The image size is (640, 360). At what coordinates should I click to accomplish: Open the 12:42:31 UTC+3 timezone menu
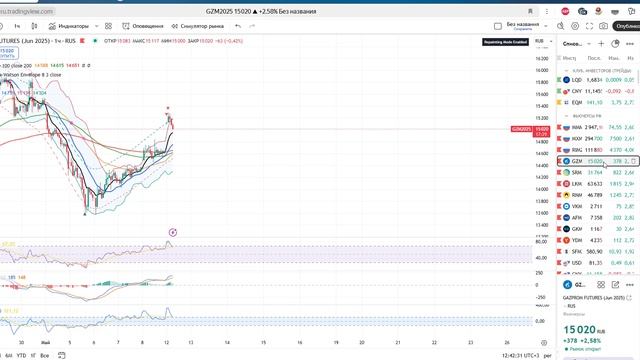[520, 356]
